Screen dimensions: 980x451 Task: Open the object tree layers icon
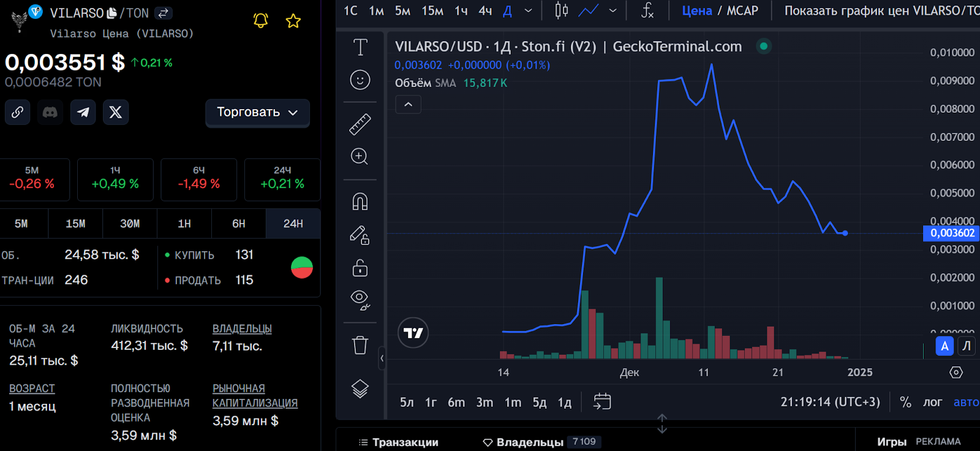pos(360,388)
